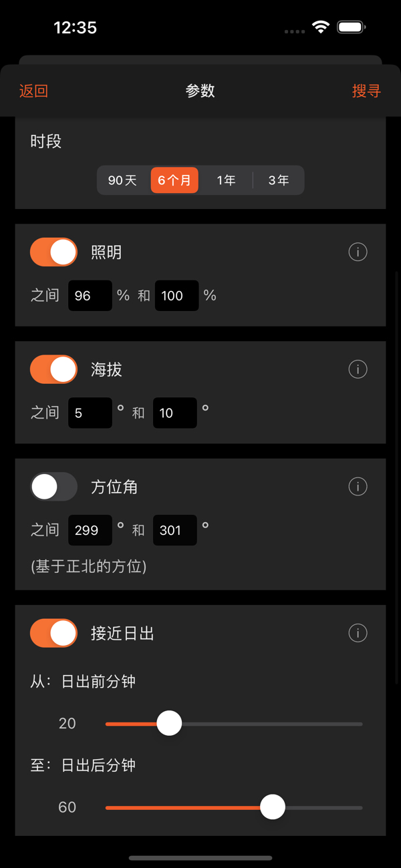Tap the 搜寻 button
The height and width of the screenshot is (868, 401).
tap(366, 91)
